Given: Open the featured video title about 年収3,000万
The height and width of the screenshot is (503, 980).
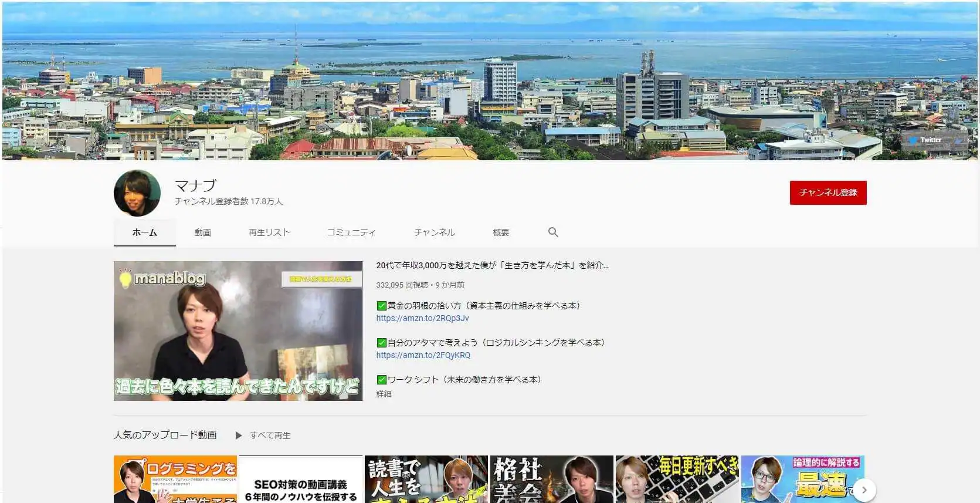Looking at the screenshot, I should (x=492, y=265).
